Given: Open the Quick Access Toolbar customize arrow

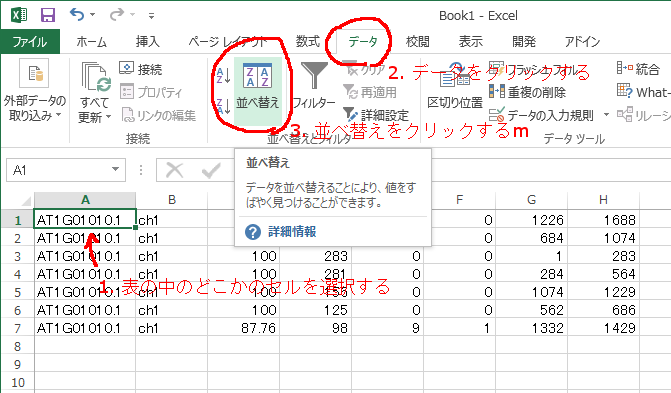Looking at the screenshot, I should (151, 16).
